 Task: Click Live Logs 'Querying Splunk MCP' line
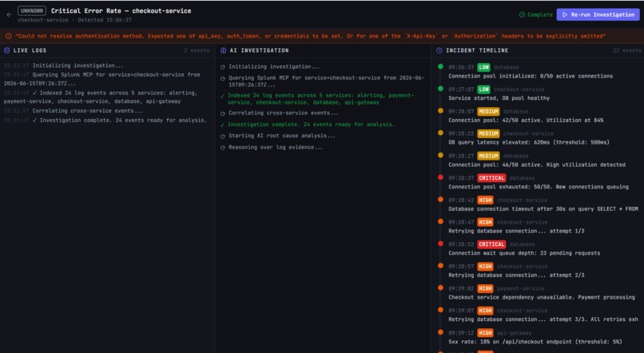pos(101,79)
